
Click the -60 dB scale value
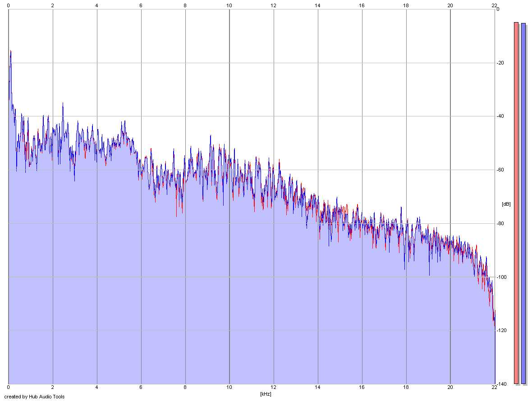coord(500,170)
